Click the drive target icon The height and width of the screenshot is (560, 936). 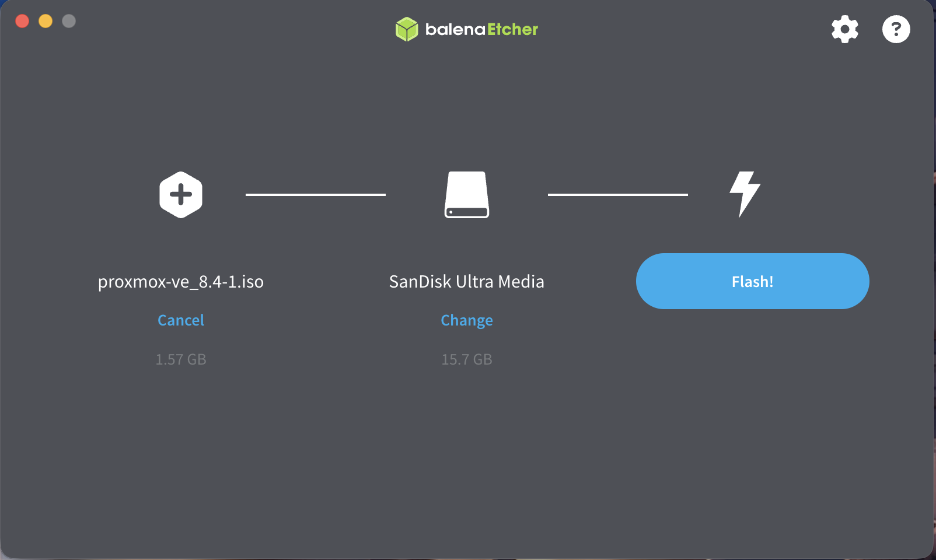tap(467, 195)
